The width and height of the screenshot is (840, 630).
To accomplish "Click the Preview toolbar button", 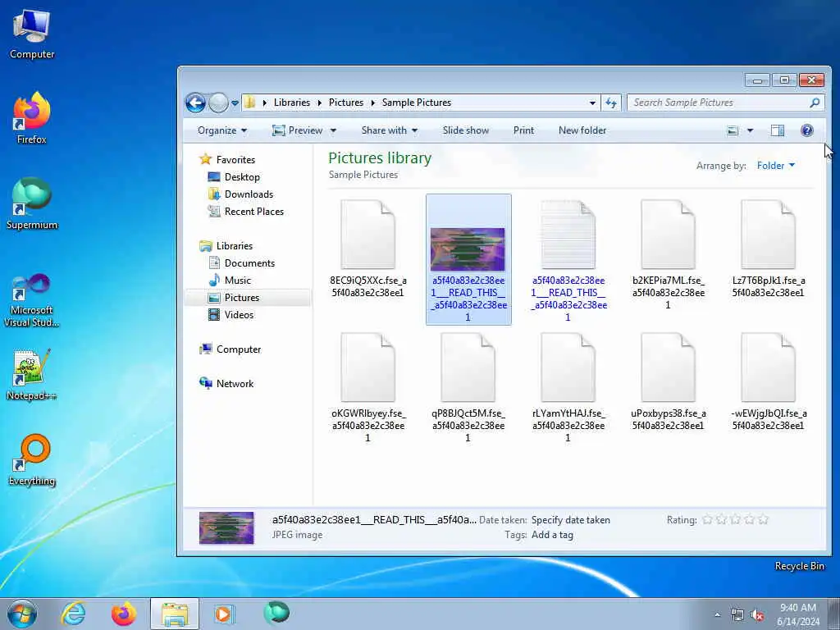I will pyautogui.click(x=297, y=130).
